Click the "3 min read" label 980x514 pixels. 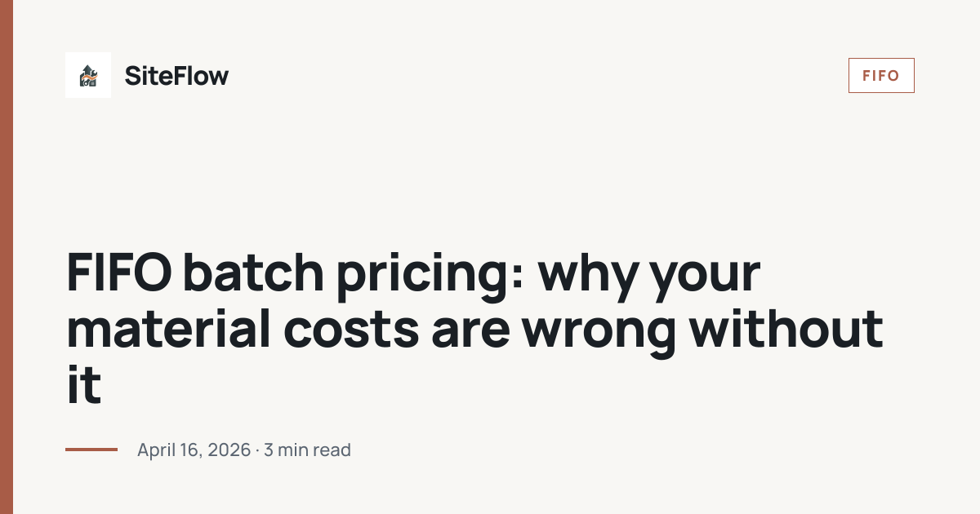(x=308, y=450)
